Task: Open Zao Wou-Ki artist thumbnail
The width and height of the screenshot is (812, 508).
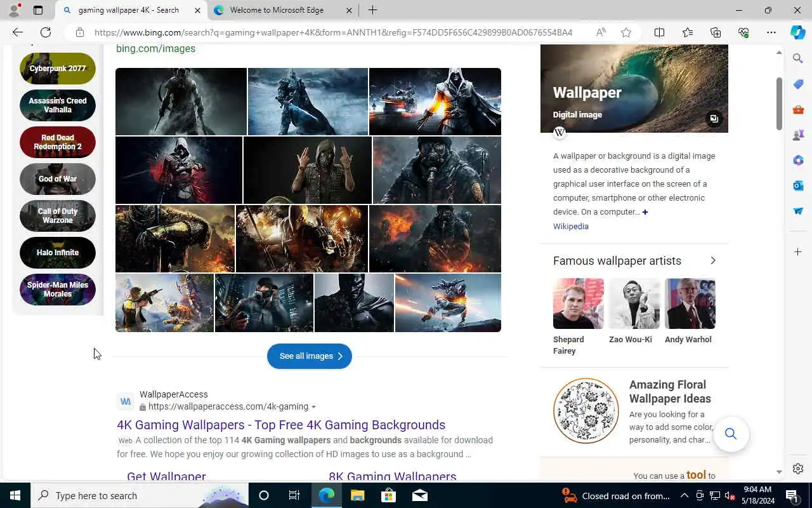Action: tap(634, 304)
